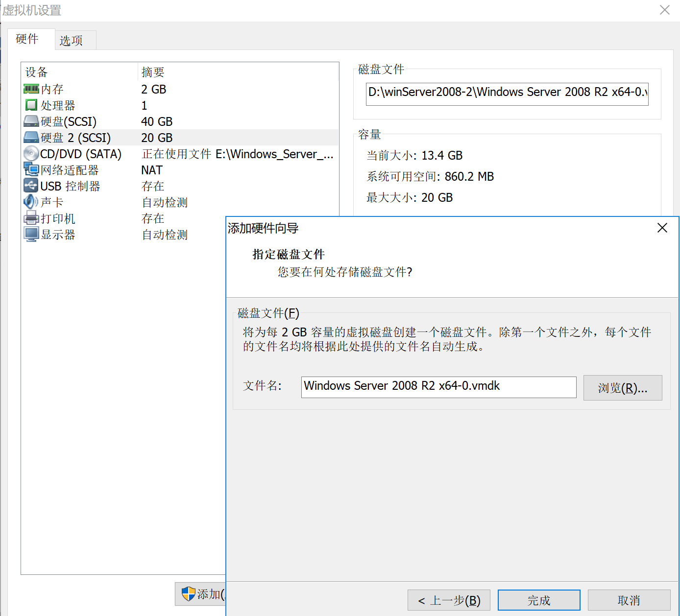680x616 pixels.
Task: Select the 内存 device row
Action: [180, 89]
